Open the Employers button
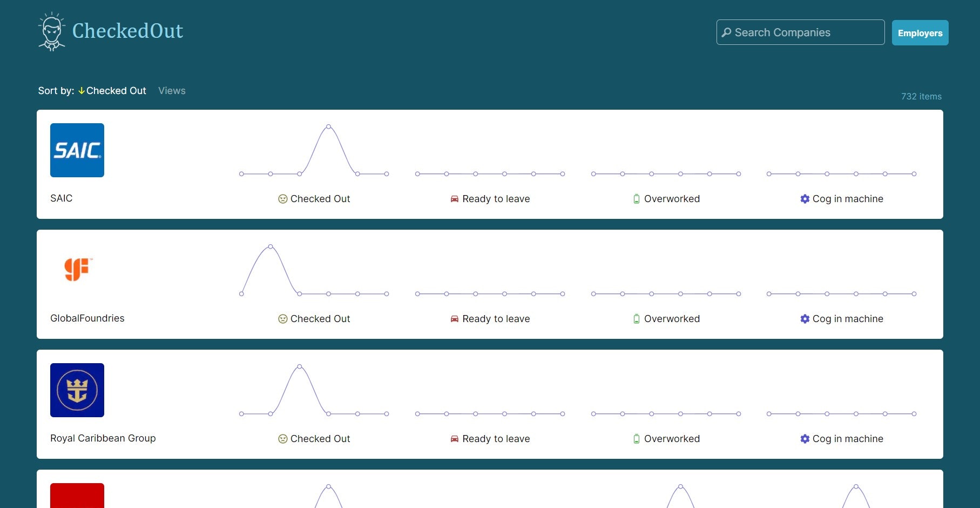Viewport: 980px width, 508px height. point(920,33)
